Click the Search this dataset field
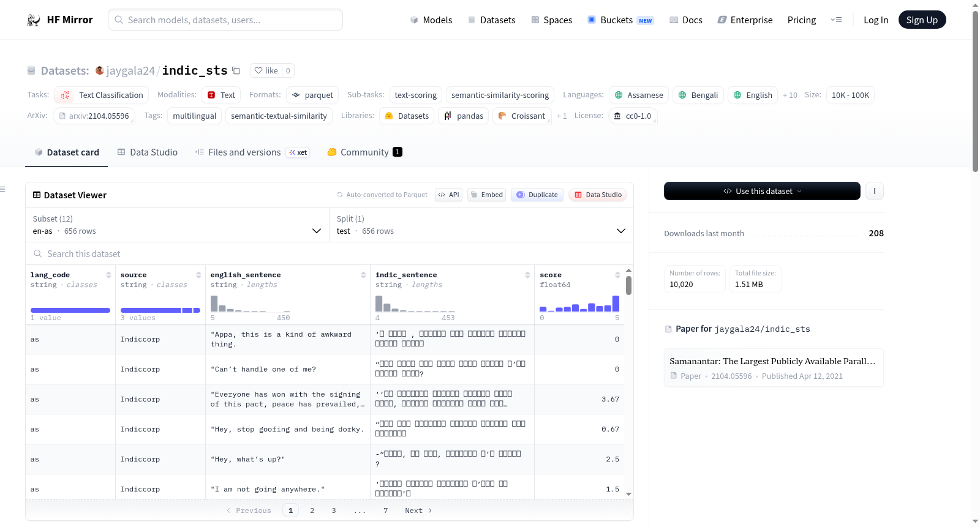This screenshot has width=980, height=527. [x=330, y=253]
